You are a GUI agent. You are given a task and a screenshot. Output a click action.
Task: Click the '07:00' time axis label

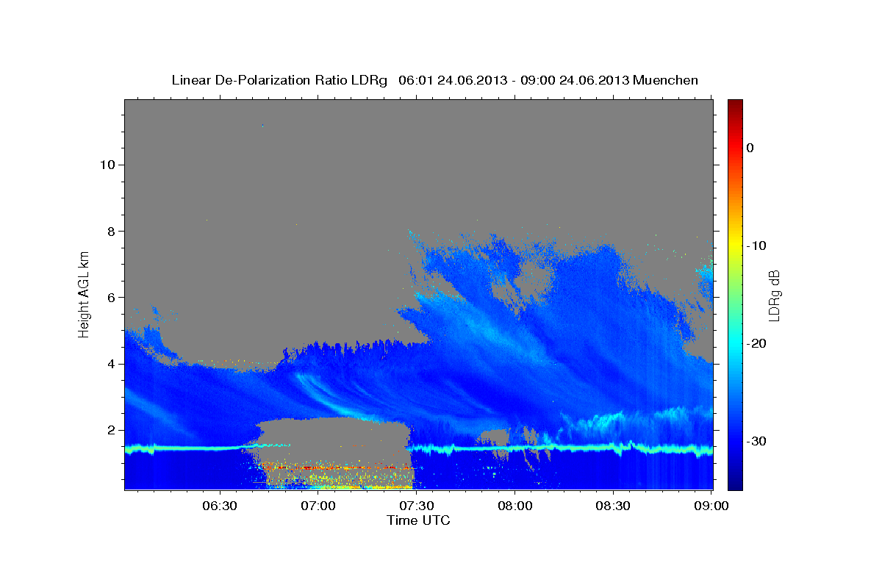(x=318, y=506)
